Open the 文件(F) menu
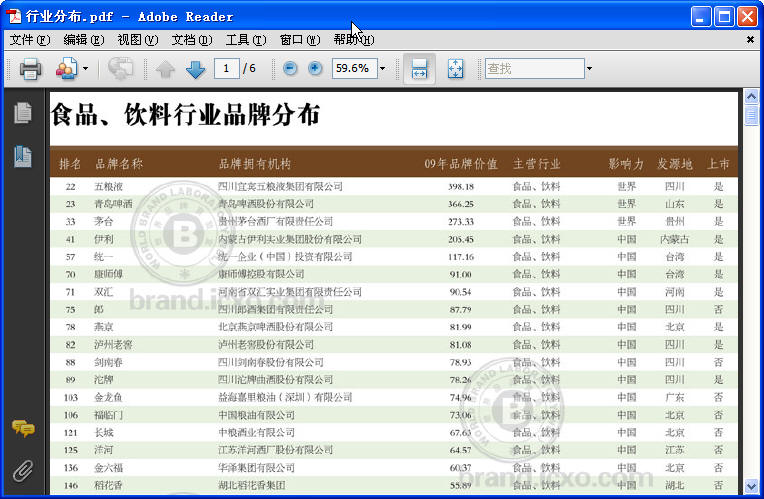This screenshot has width=764, height=499. coord(30,39)
